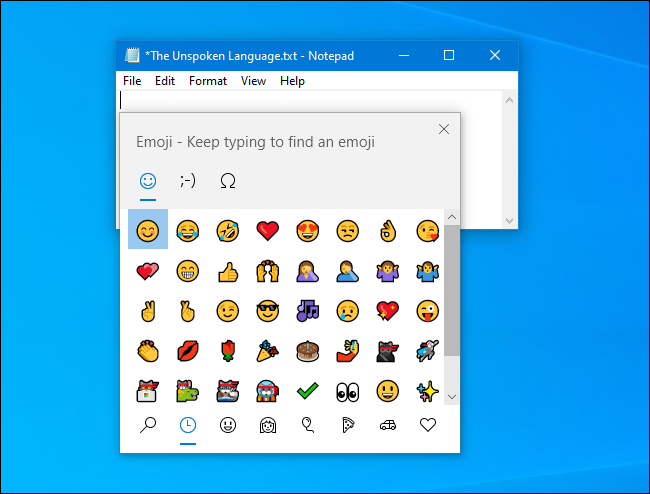Choose the hacker cat with laptop emoji
This screenshot has height=494, width=650.
[x=148, y=391]
